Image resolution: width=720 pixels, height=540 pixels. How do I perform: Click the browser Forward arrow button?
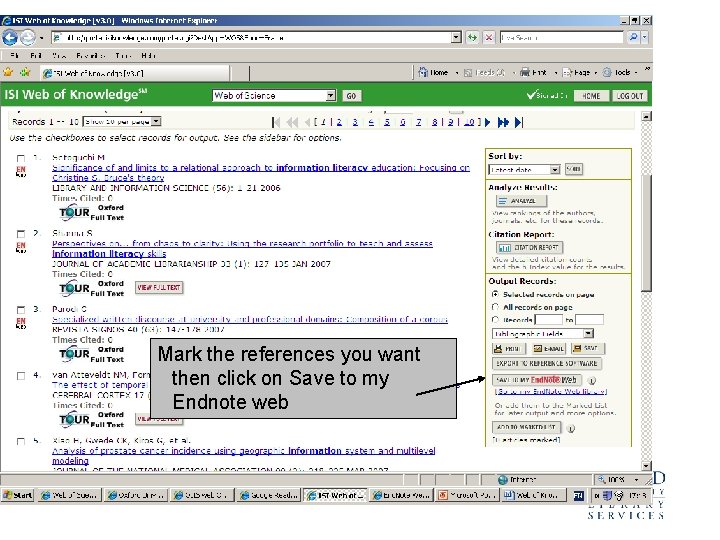28,38
